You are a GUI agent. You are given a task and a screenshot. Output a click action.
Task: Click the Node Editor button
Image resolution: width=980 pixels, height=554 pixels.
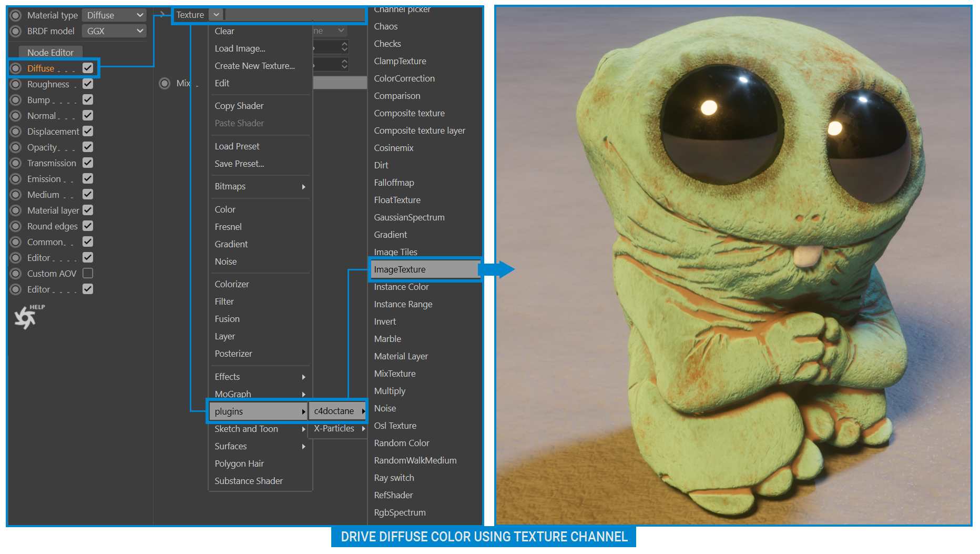pos(50,52)
